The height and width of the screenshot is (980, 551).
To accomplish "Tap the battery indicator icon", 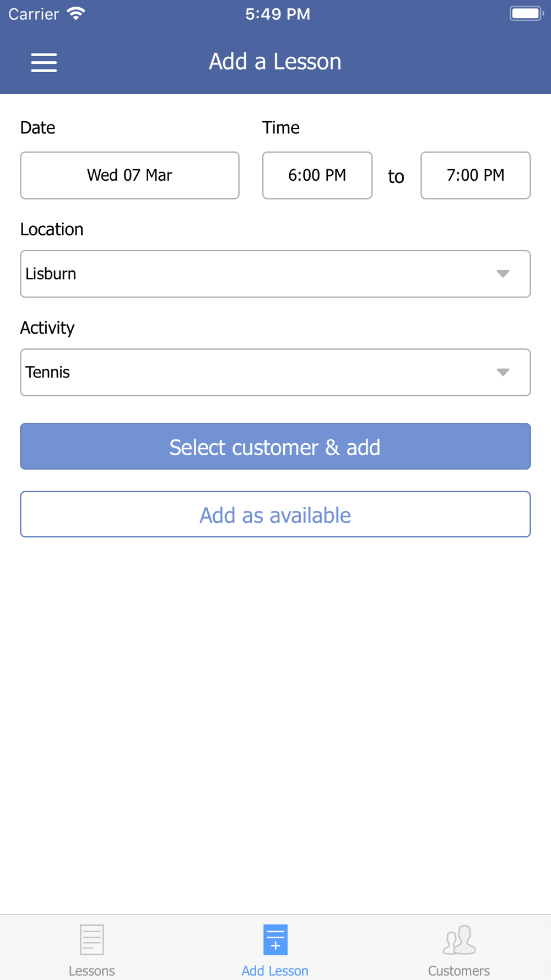I will [526, 14].
